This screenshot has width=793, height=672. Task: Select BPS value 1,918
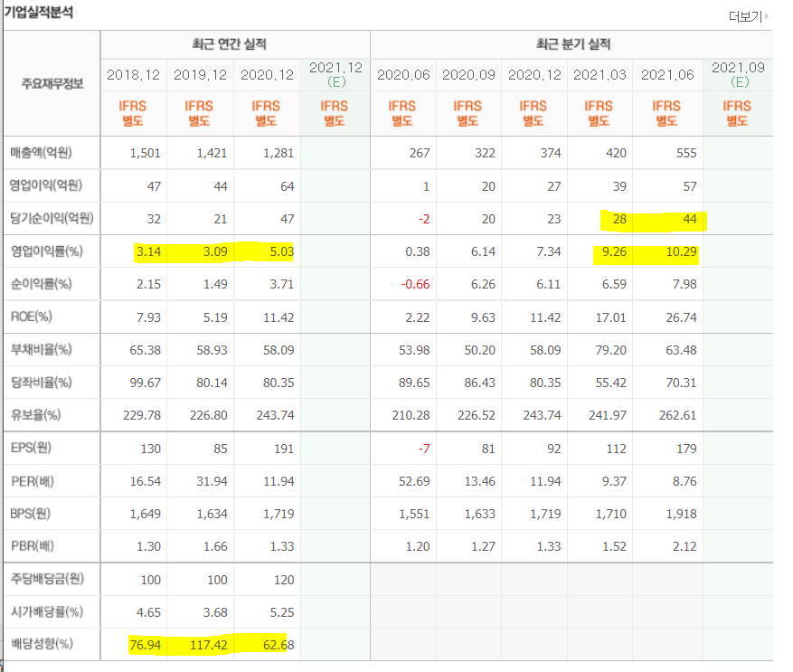click(x=681, y=514)
